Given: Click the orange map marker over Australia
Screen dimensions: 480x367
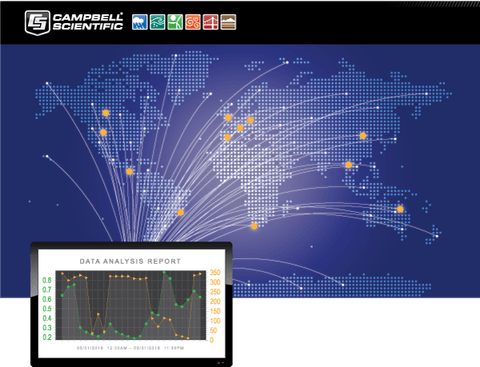Looking at the screenshot, I should point(400,209).
